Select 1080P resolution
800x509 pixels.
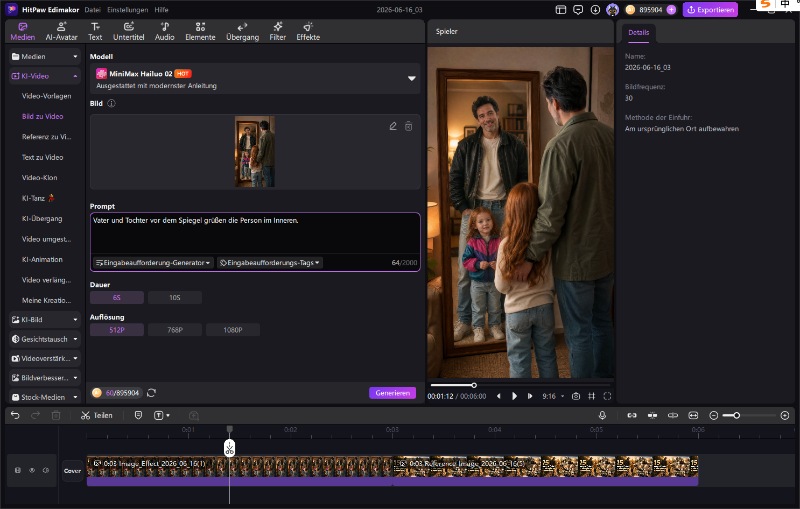(x=233, y=330)
